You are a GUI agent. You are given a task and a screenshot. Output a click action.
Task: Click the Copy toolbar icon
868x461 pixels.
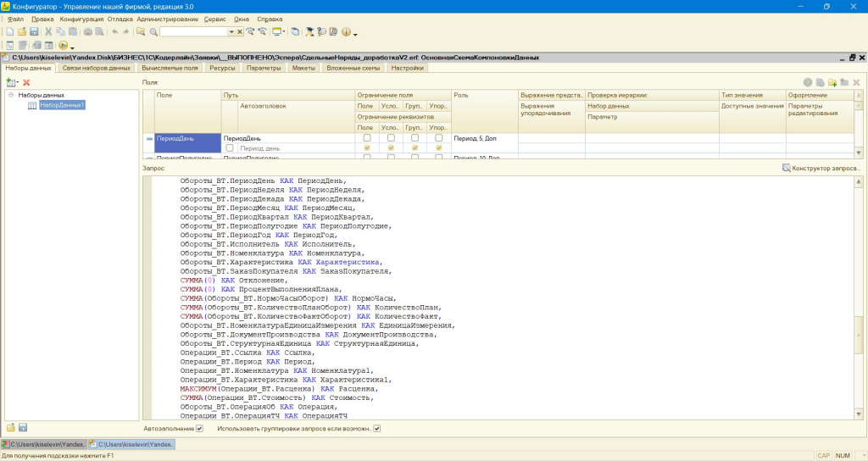(x=60, y=32)
